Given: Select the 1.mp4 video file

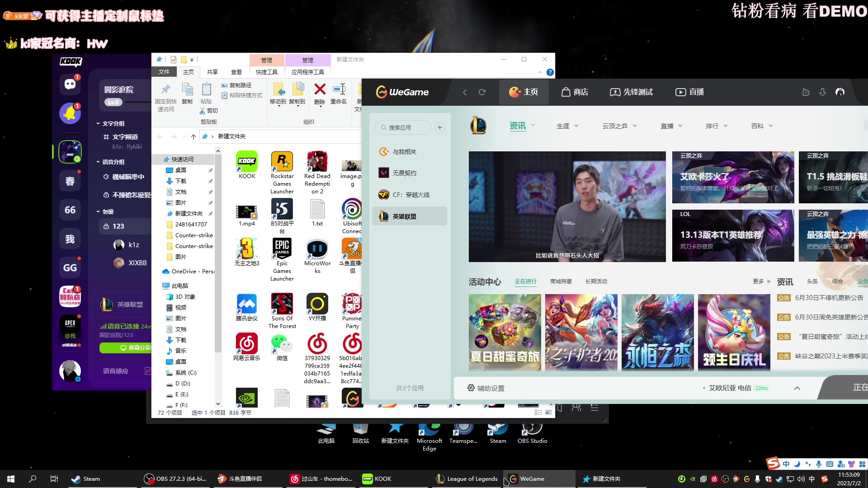Looking at the screenshot, I should [x=247, y=215].
